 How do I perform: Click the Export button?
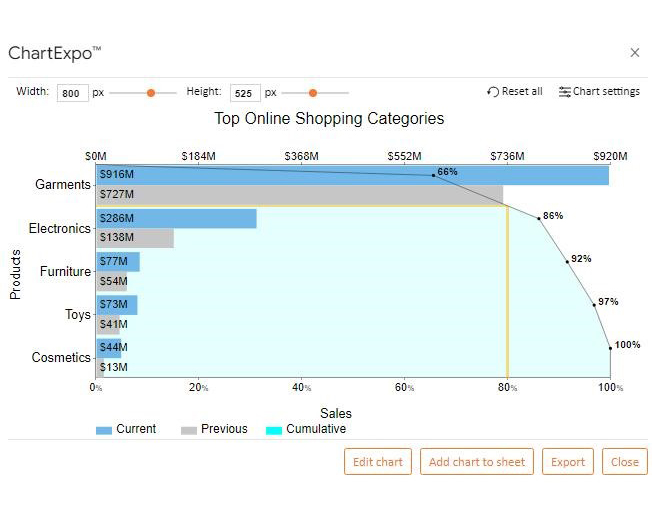pyautogui.click(x=568, y=462)
